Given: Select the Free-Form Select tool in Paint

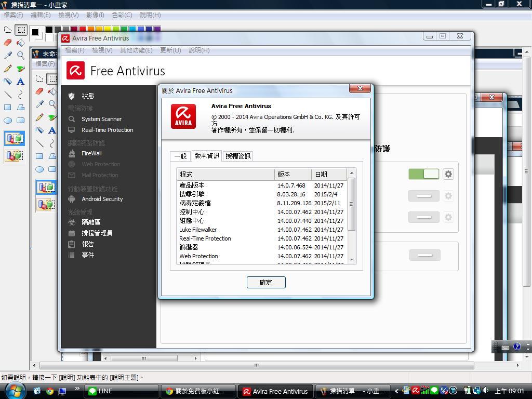Looking at the screenshot, I should coord(8,30).
